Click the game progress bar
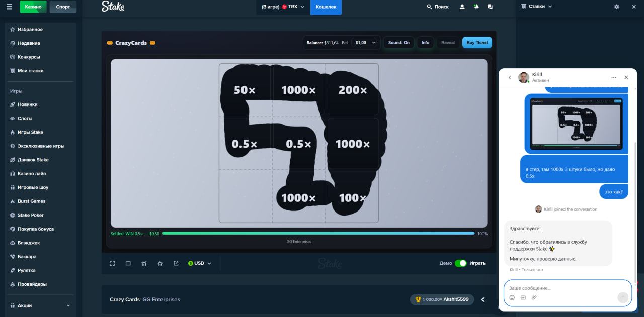Viewport: 644px width, 317px height. pyautogui.click(x=318, y=233)
